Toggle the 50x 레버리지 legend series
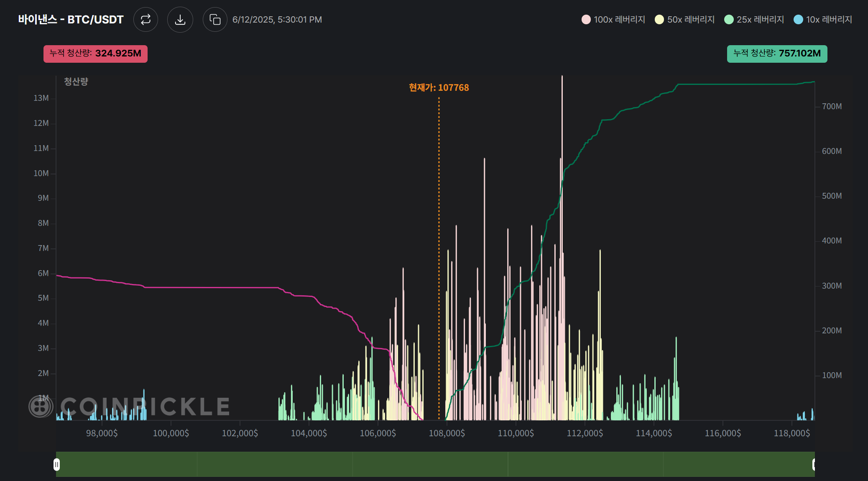Viewport: 868px width, 481px height. (685, 20)
